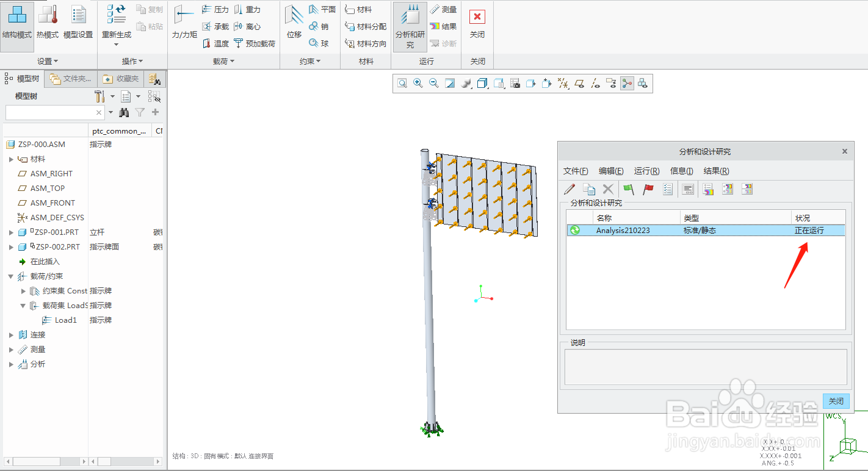Click copy analysis icon in dialog
The width and height of the screenshot is (868, 471).
(589, 190)
